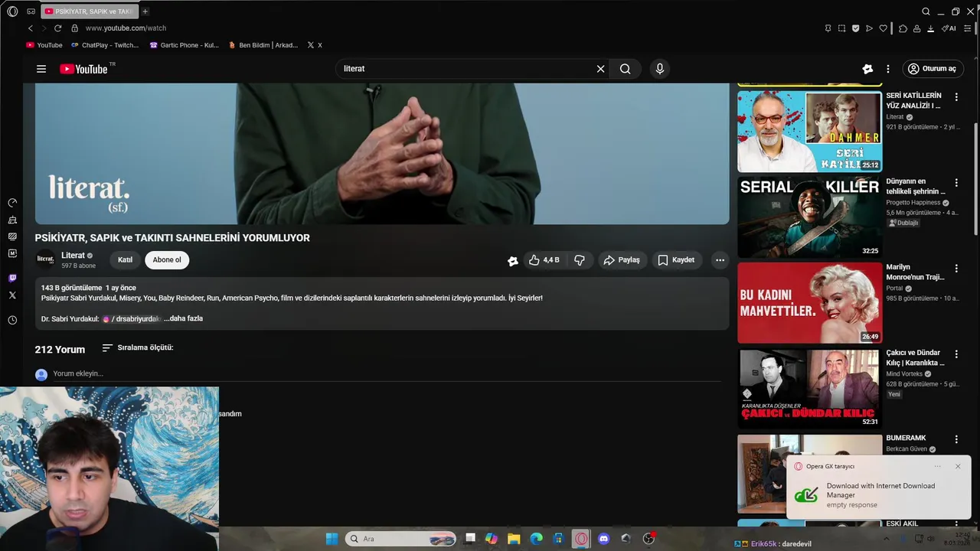The width and height of the screenshot is (980, 551).
Task: Like the video (4,4 B)
Action: (544, 260)
